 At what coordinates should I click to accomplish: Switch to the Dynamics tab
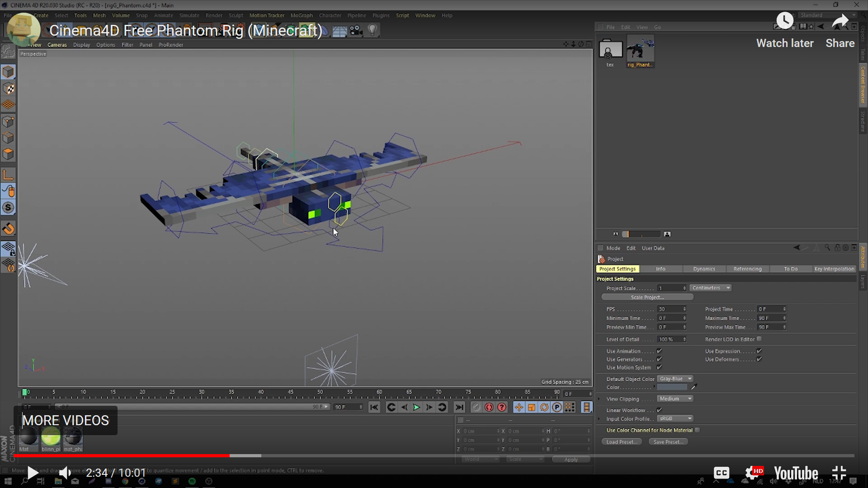point(704,269)
